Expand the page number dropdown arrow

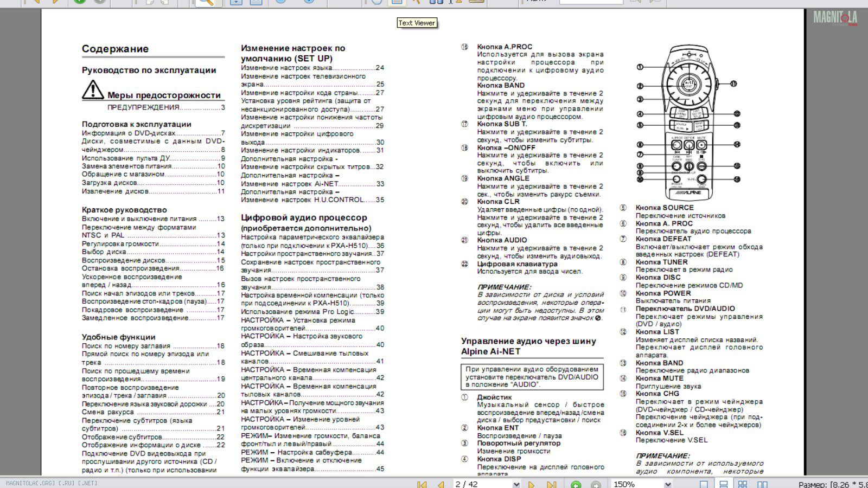pos(516,484)
